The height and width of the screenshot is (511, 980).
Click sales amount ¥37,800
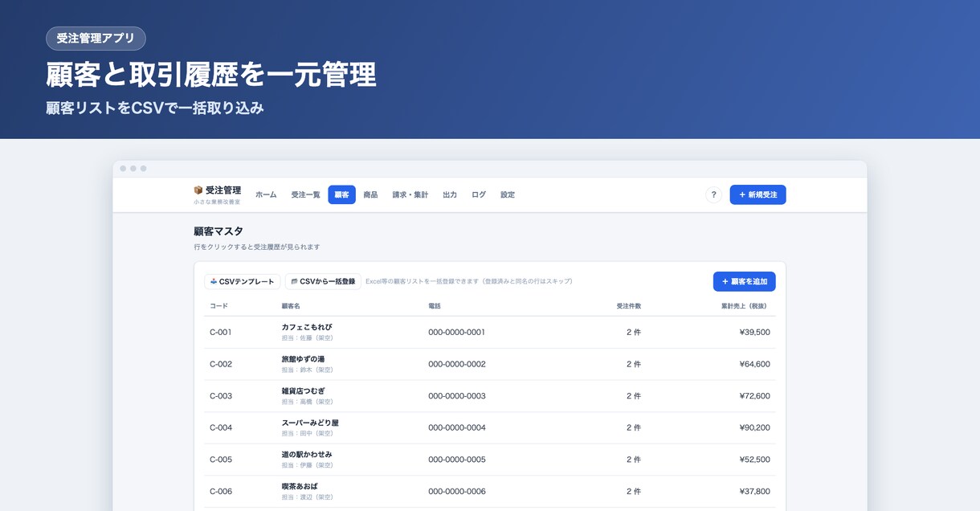(x=755, y=491)
